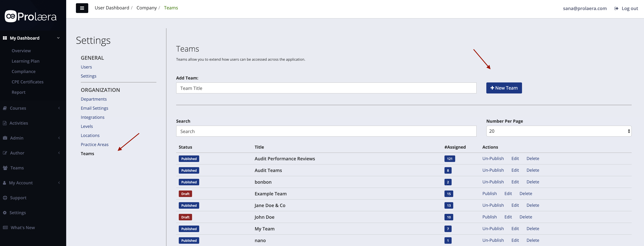Click the 15 assigned badge for Example Team

(449, 194)
